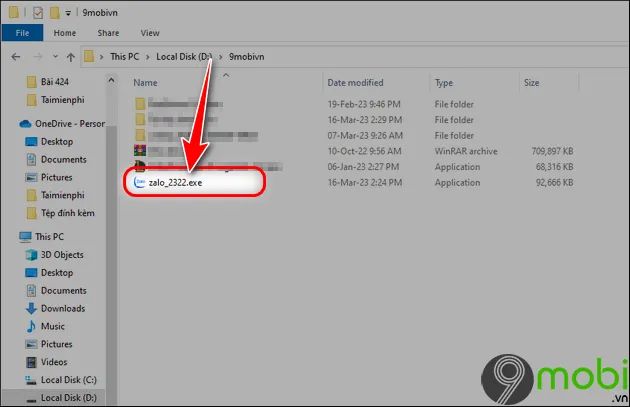Screen dimensions: 630x407
Task: Go back using the Back arrow
Action: pos(16,57)
